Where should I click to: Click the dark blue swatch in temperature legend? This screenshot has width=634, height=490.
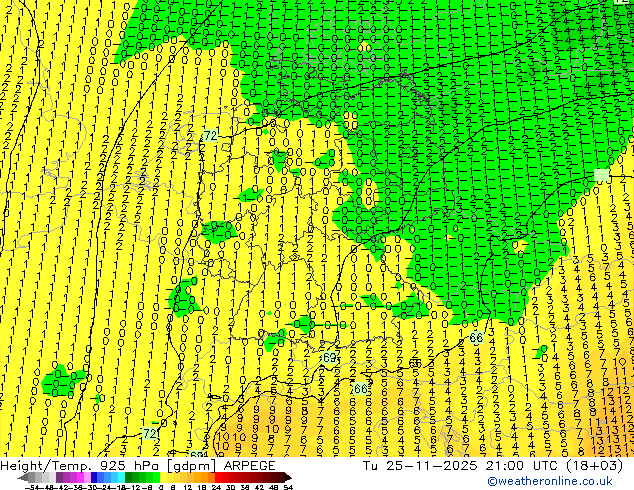tap(94, 478)
